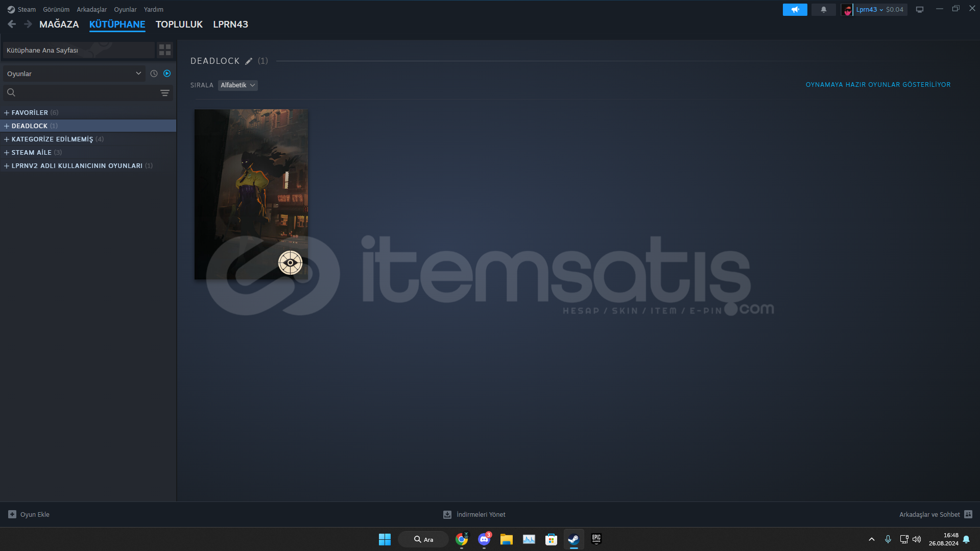
Task: Expand the KATEGORİZE EDİLMEMİŞ category
Action: click(x=7, y=139)
